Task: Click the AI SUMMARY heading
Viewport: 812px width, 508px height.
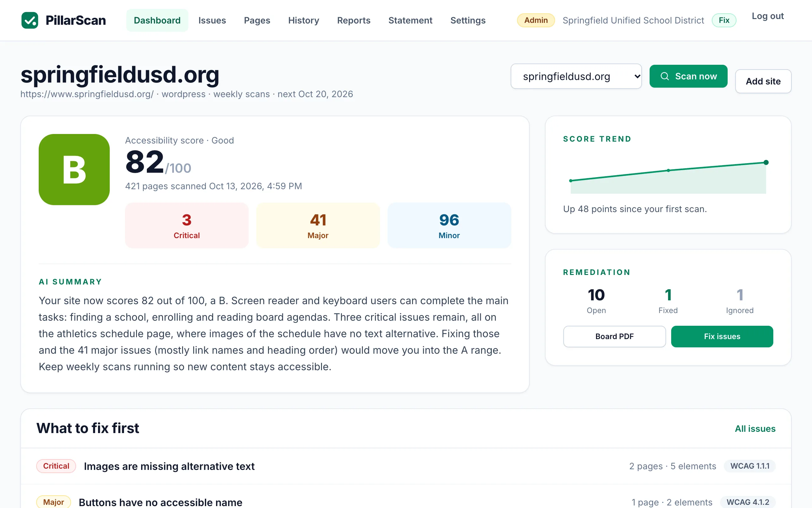Action: click(70, 282)
